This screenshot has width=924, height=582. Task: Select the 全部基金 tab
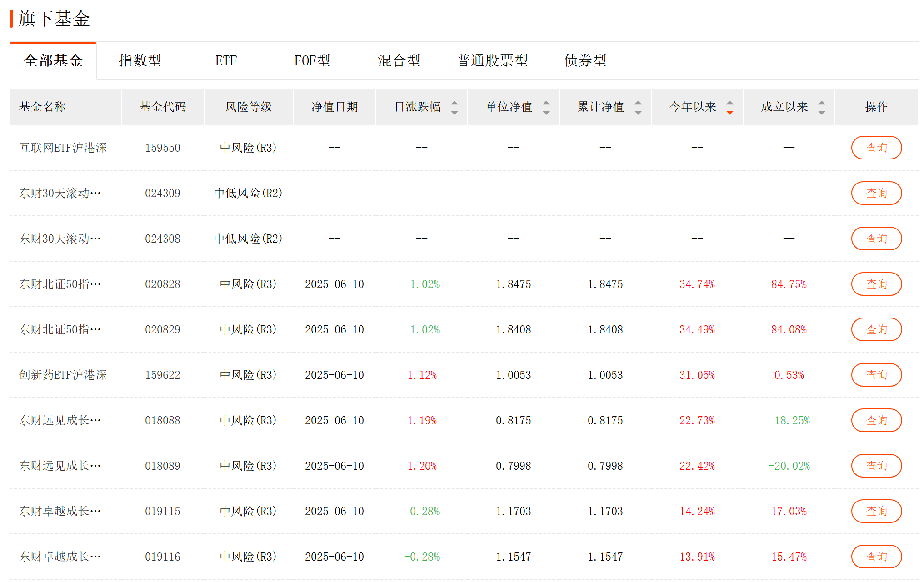(x=53, y=60)
